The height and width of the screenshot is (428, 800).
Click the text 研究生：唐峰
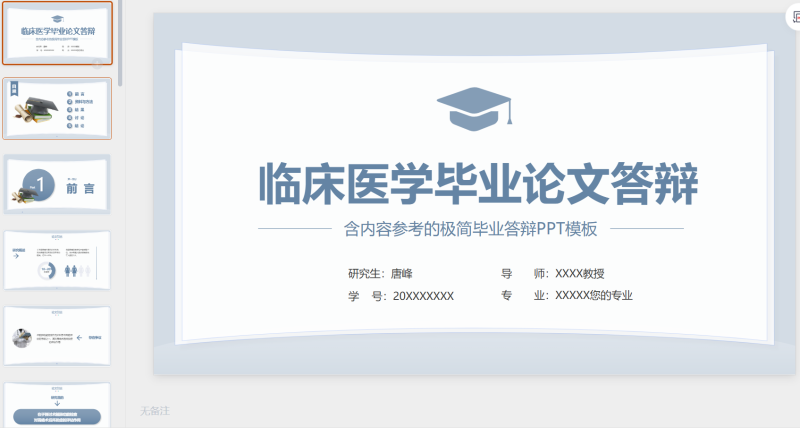pos(380,273)
